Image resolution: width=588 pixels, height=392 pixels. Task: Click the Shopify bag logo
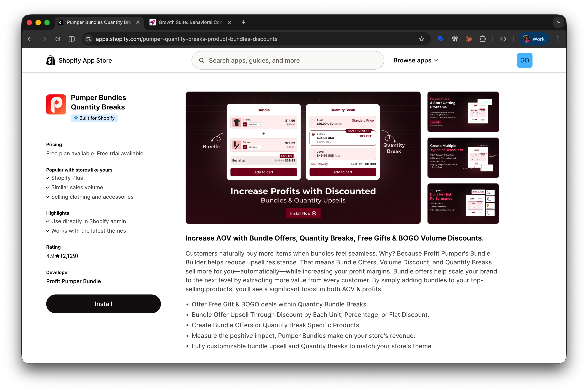click(x=51, y=61)
